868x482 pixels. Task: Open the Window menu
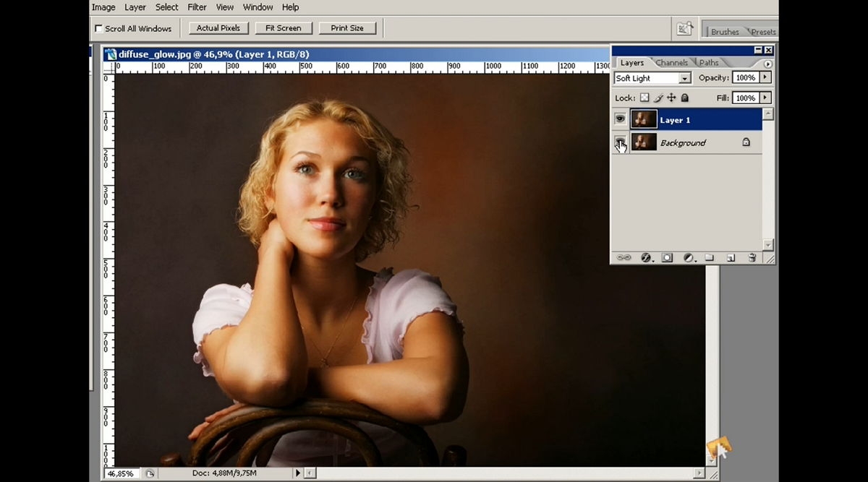pos(258,7)
